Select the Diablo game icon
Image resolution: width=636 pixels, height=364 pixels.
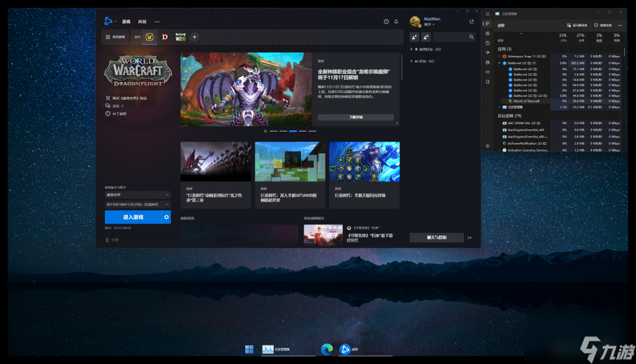point(165,37)
